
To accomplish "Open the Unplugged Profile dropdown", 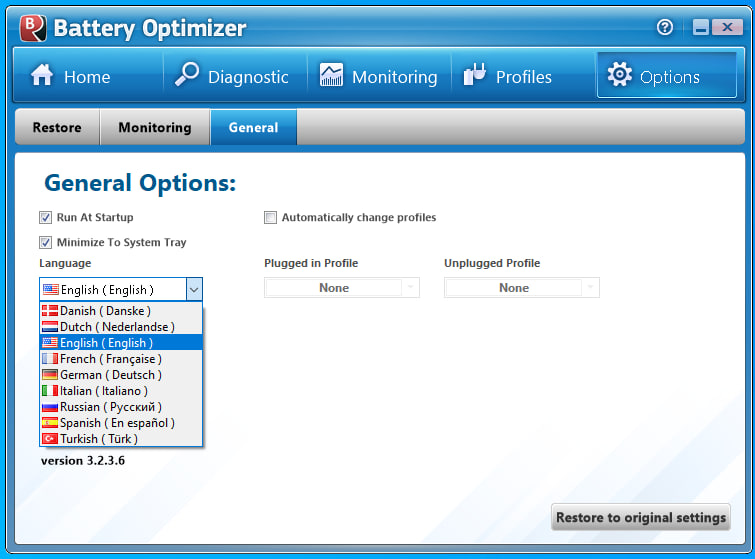I will tap(521, 287).
